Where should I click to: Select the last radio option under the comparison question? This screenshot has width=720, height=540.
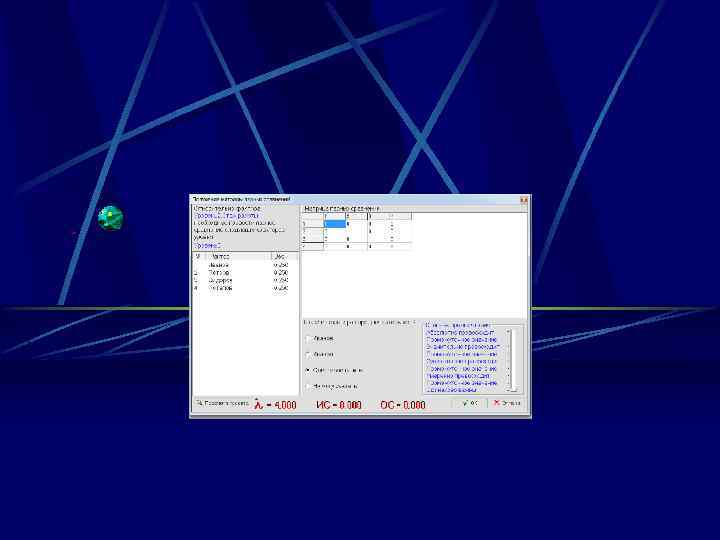click(309, 386)
